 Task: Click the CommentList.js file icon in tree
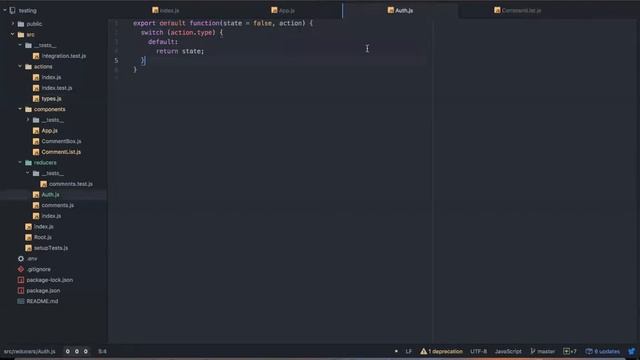[x=36, y=152]
